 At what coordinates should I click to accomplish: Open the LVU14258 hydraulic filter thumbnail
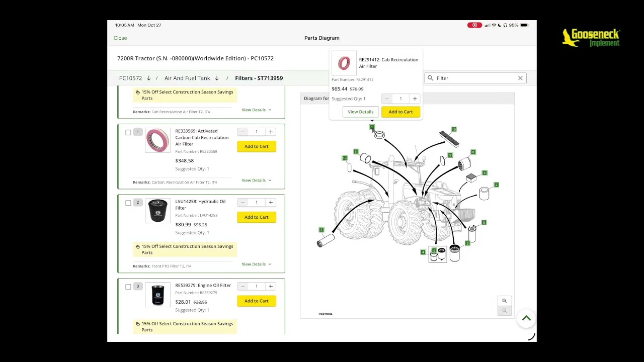157,211
